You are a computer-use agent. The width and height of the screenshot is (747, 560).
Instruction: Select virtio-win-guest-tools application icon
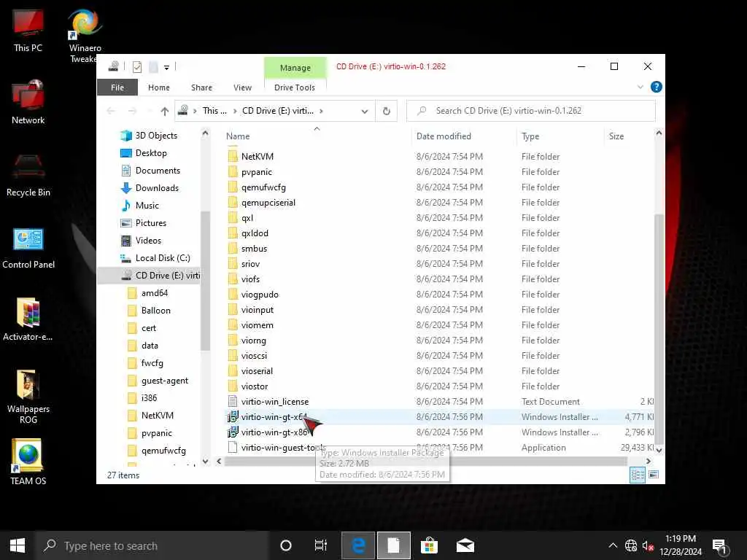pyautogui.click(x=233, y=447)
